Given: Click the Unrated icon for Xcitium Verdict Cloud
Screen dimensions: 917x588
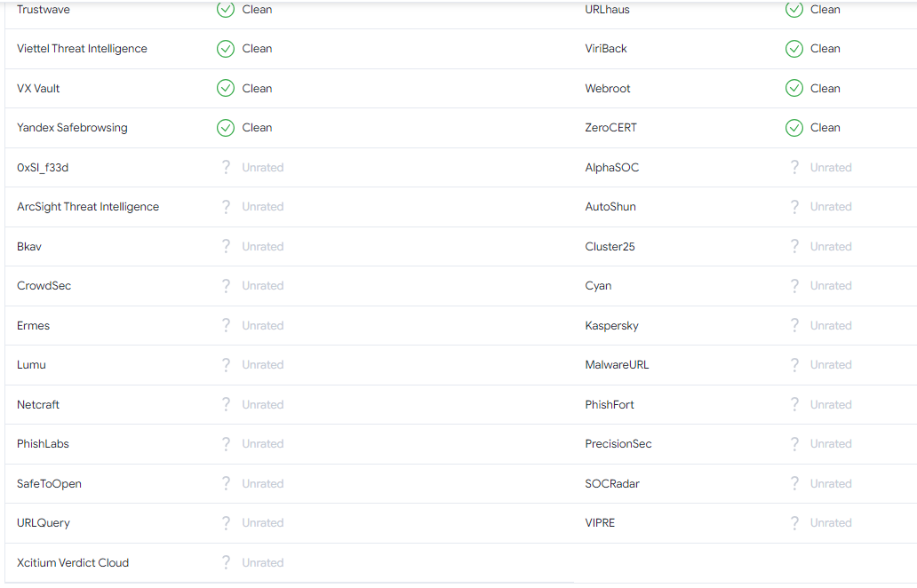Looking at the screenshot, I should tap(226, 562).
